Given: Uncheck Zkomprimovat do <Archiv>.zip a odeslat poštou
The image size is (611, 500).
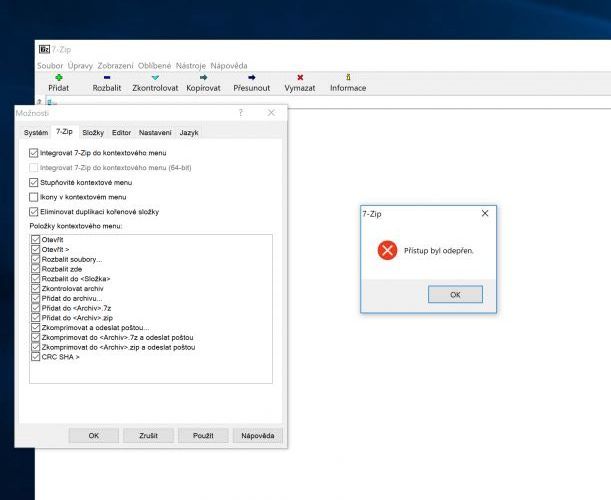Looking at the screenshot, I should click(x=35, y=347).
